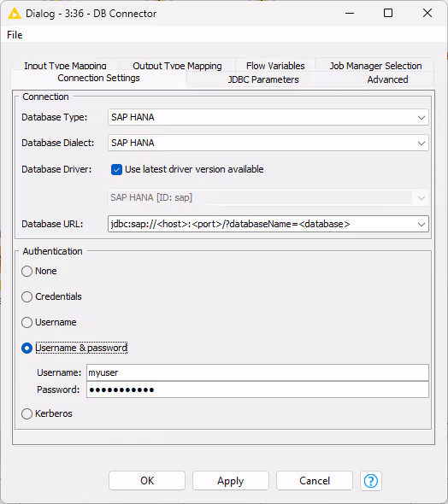
Task: Choose Credentials authentication radio button
Action: (x=27, y=296)
